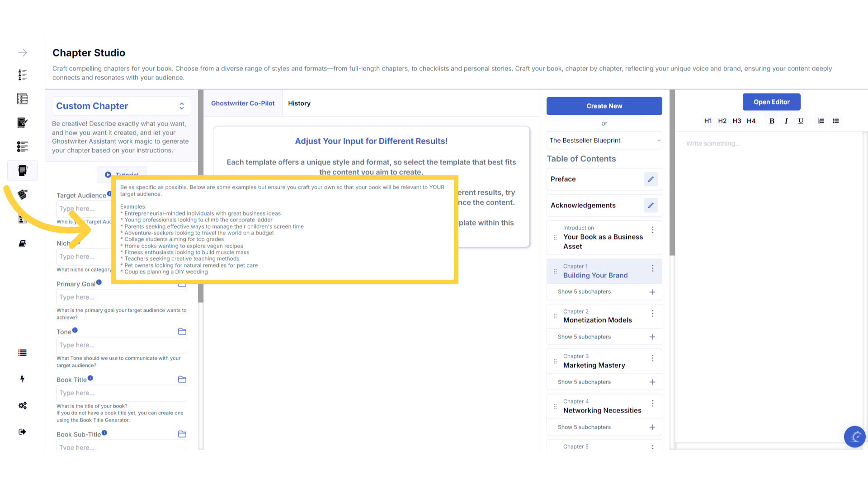Image resolution: width=868 pixels, height=488 pixels.
Task: Click folder icon beside Book Title field
Action: click(182, 380)
